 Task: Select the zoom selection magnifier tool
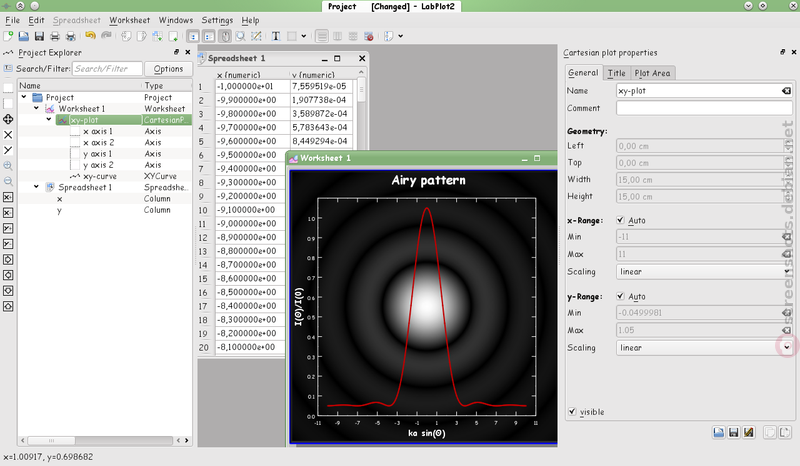[x=240, y=36]
